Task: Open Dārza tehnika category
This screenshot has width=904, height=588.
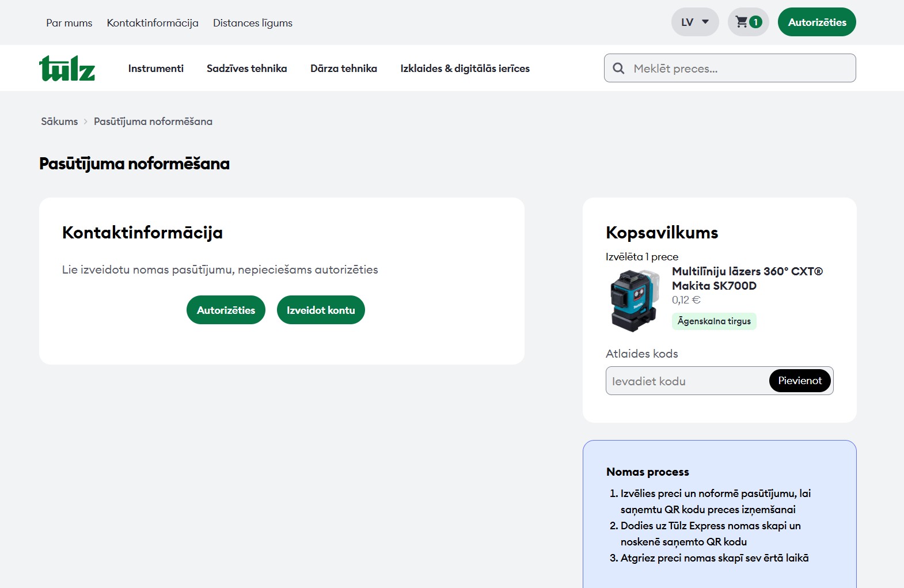Action: click(343, 69)
